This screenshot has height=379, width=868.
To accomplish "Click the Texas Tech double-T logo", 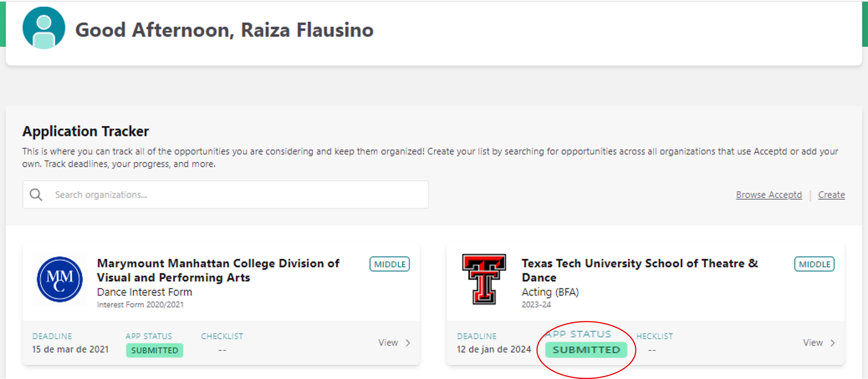I will tap(484, 279).
